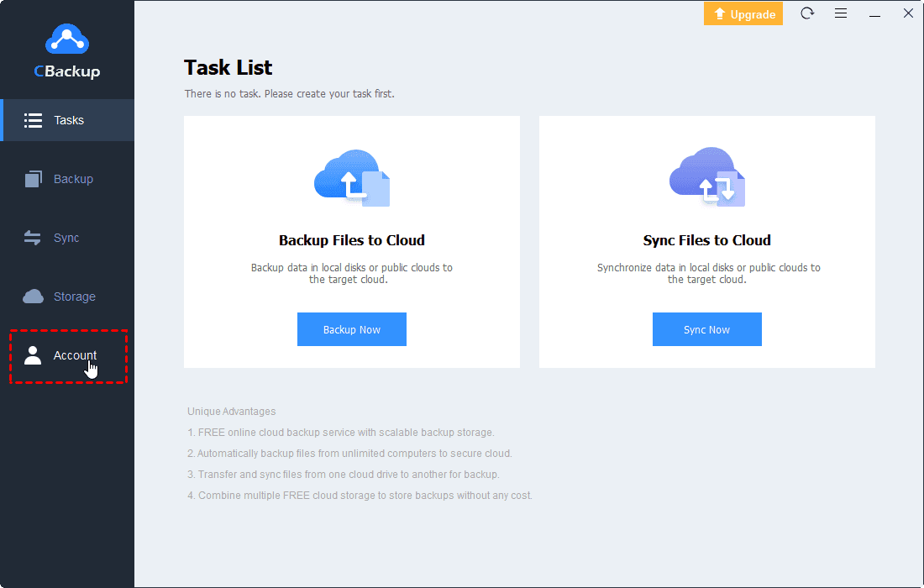
Task: Open the Tasks section
Action: tap(68, 120)
